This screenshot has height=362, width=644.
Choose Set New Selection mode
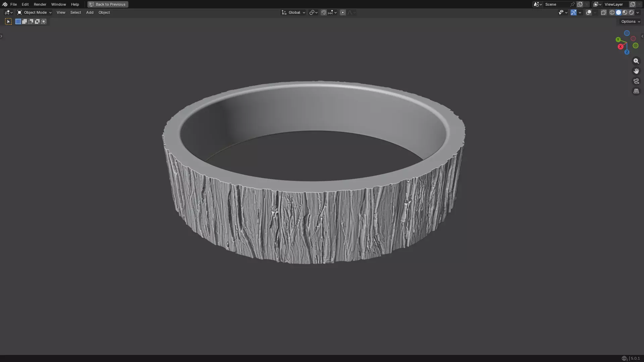click(x=18, y=21)
